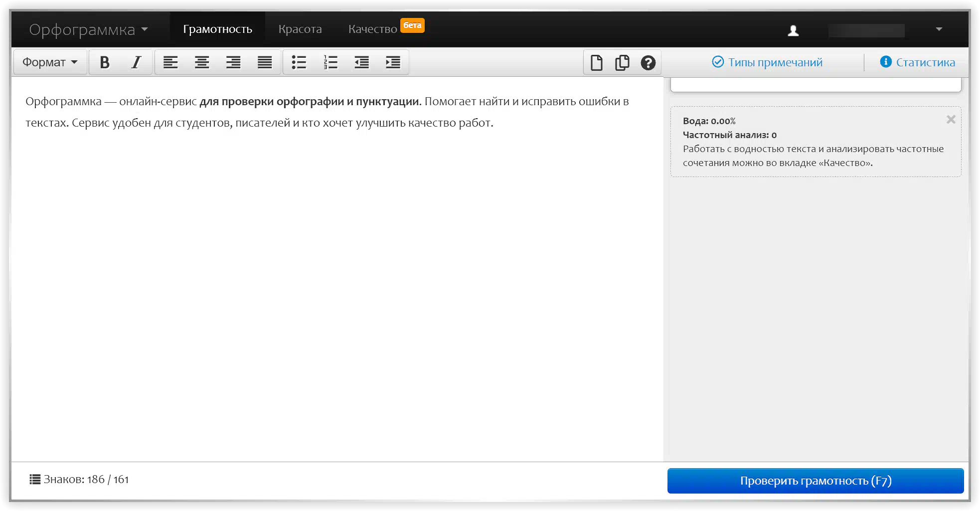
Task: Open Статистика link
Action: click(918, 62)
